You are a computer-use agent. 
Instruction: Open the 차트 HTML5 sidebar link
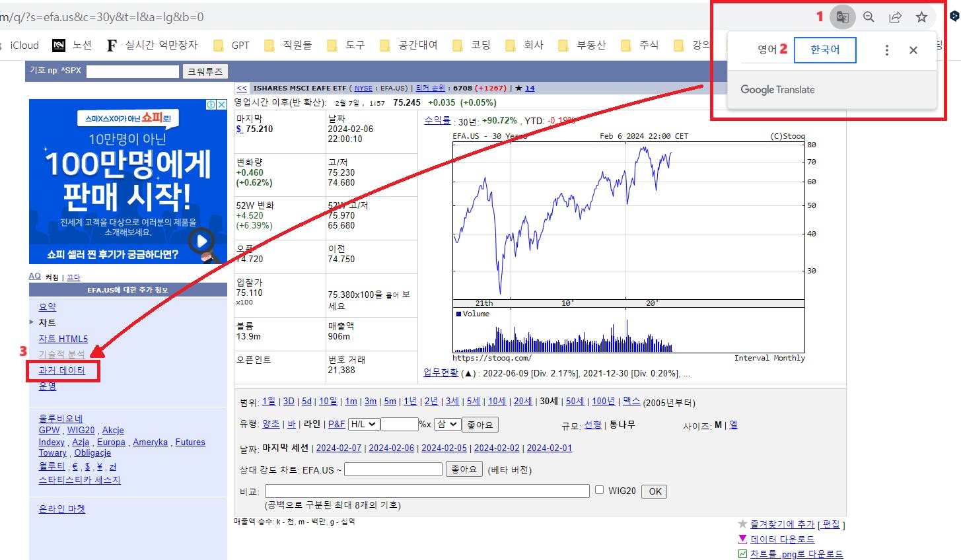(x=63, y=339)
